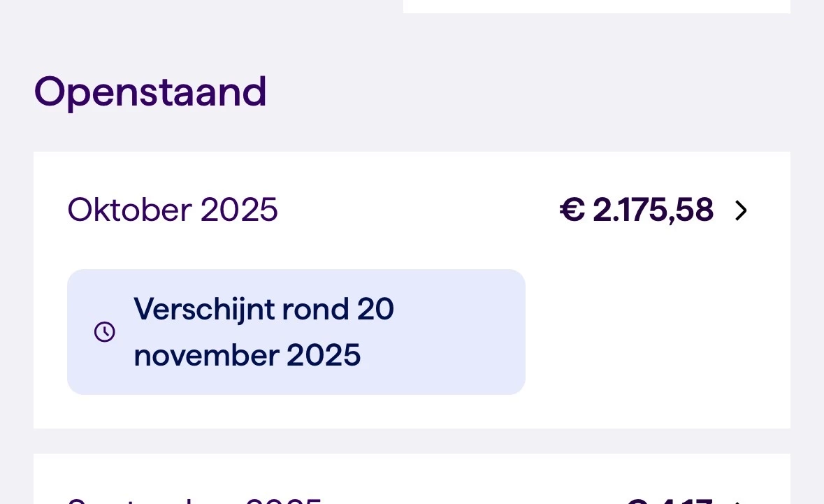The width and height of the screenshot is (824, 504).
Task: Click the white panel at the top
Action: (x=596, y=6)
